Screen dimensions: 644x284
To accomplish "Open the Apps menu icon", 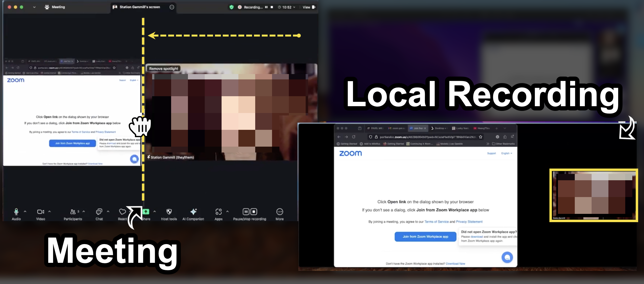I will pos(218,212).
